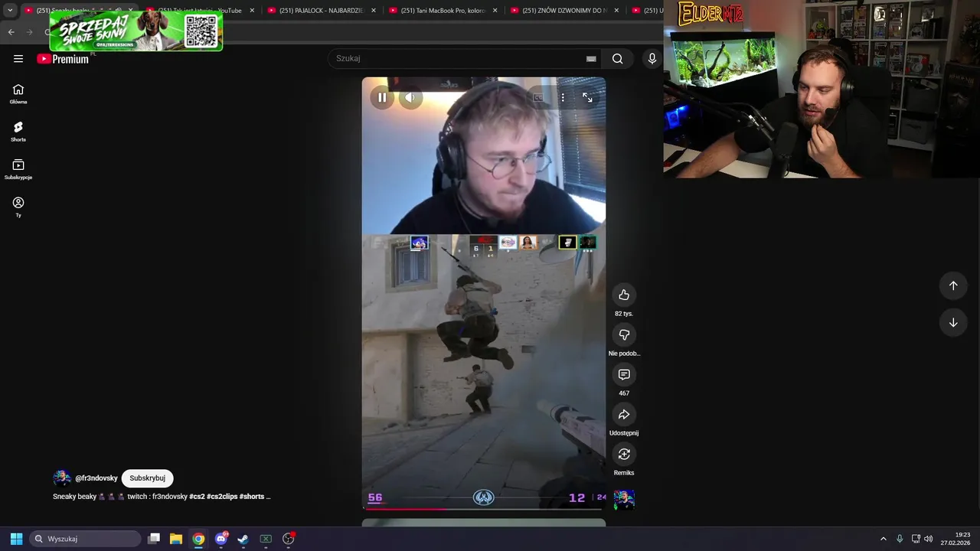
Task: Open the 19:23 clock and date panel
Action: pos(955,539)
